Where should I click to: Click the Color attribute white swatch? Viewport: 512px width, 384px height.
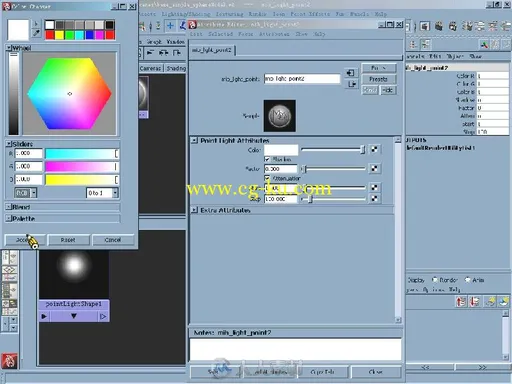pyautogui.click(x=281, y=150)
